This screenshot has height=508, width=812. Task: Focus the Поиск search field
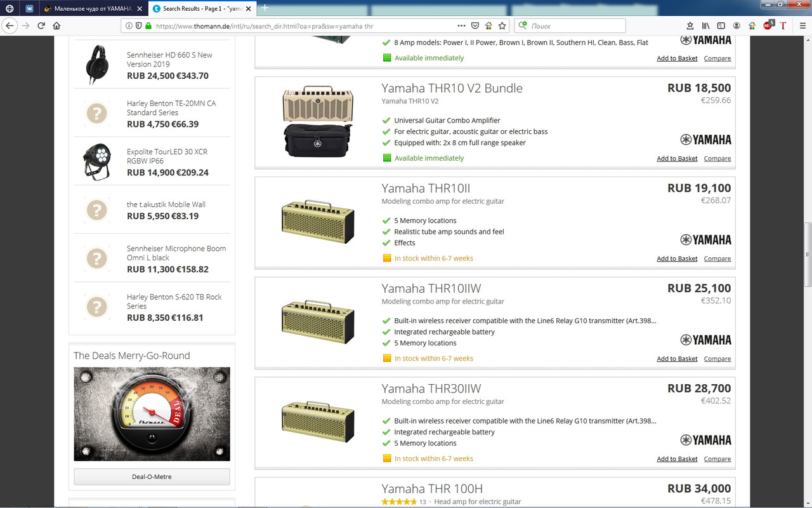tap(570, 26)
